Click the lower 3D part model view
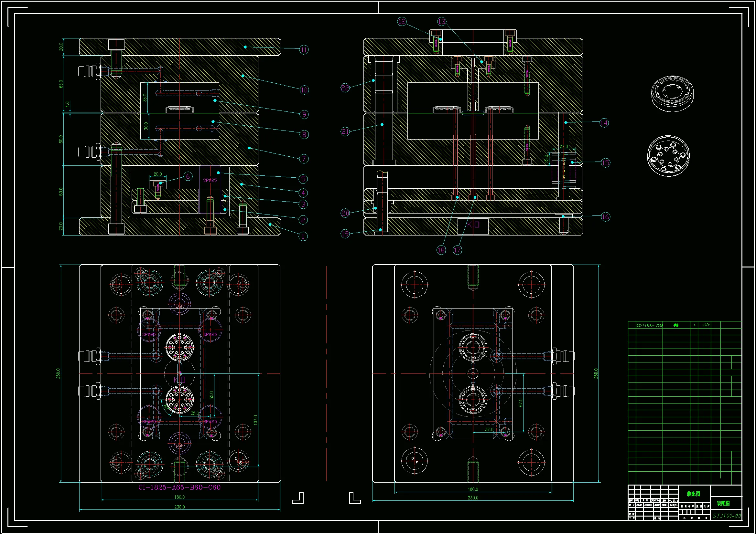The height and width of the screenshot is (534, 756). pos(668,156)
